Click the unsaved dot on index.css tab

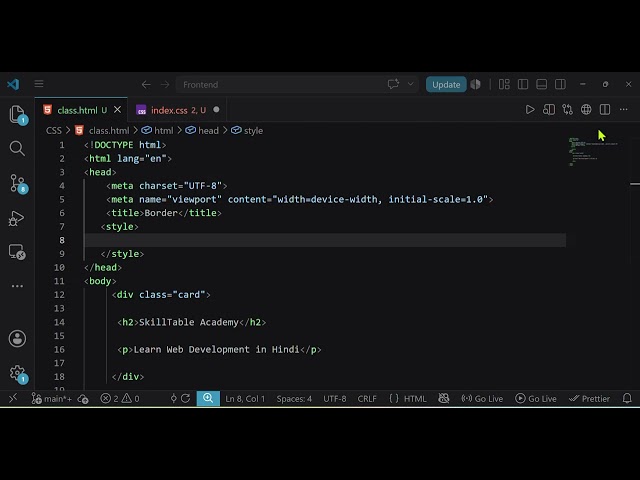click(216, 110)
